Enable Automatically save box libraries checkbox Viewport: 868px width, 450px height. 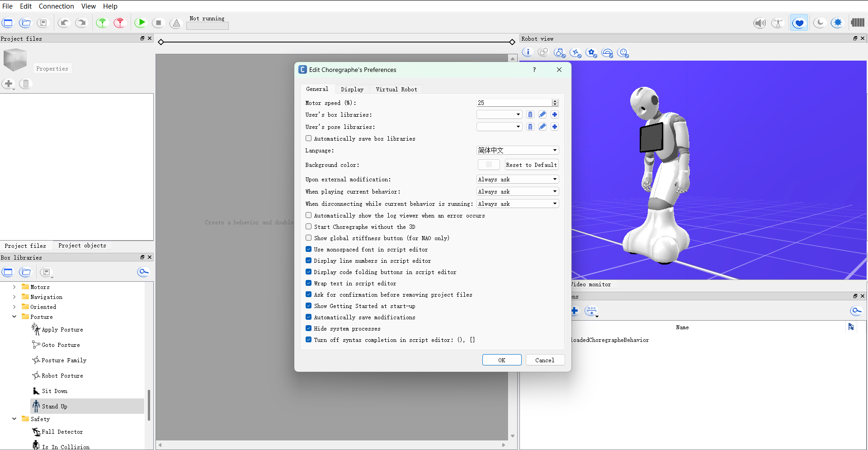308,138
